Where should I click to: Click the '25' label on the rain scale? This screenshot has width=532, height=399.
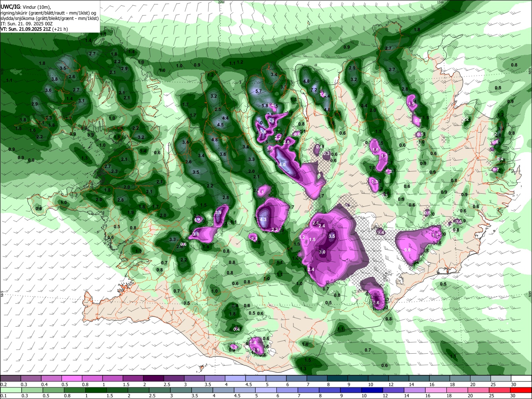coord(492,396)
